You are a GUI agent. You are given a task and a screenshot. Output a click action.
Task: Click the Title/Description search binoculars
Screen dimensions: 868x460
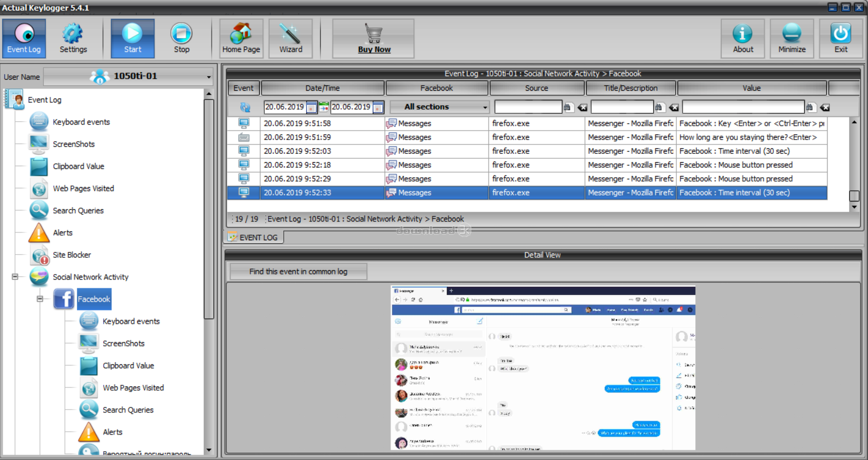659,107
